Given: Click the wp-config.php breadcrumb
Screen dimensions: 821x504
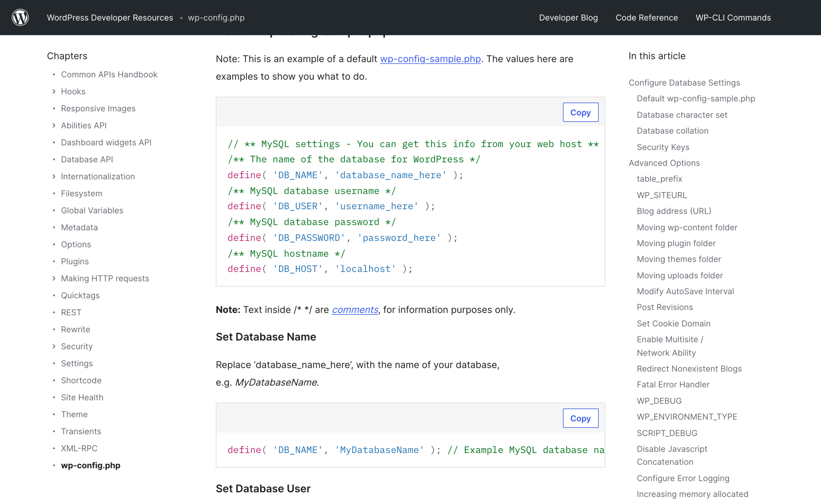Looking at the screenshot, I should [x=216, y=18].
